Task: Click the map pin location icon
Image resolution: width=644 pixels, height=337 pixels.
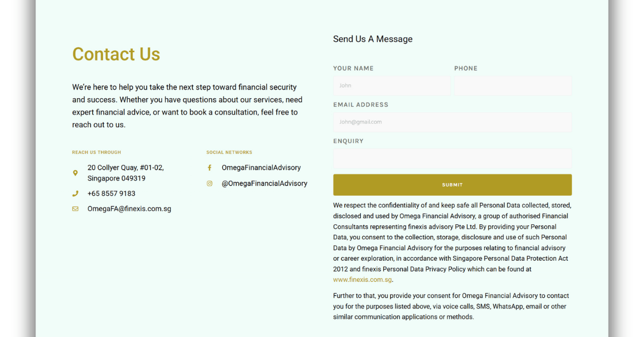Action: click(x=75, y=173)
